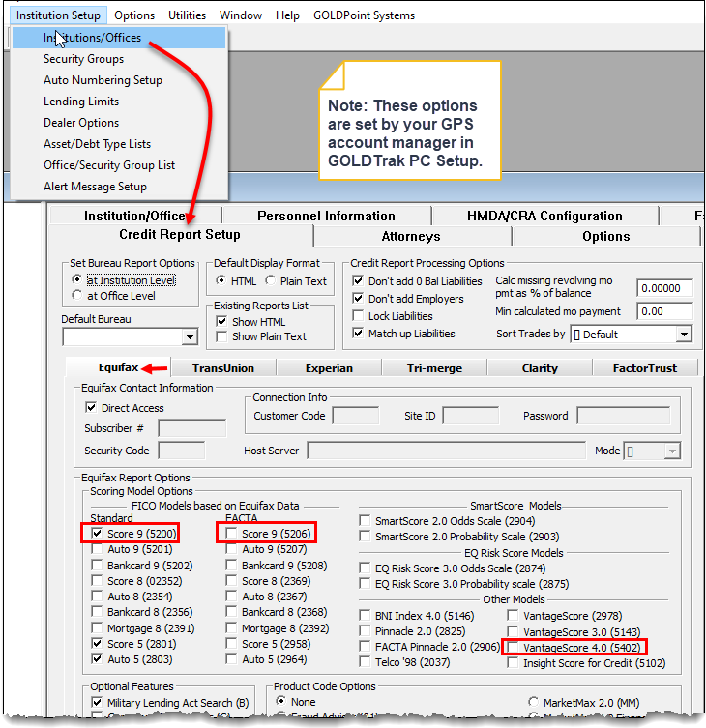
Task: Click Calc missing revolving percent field
Action: (x=664, y=288)
